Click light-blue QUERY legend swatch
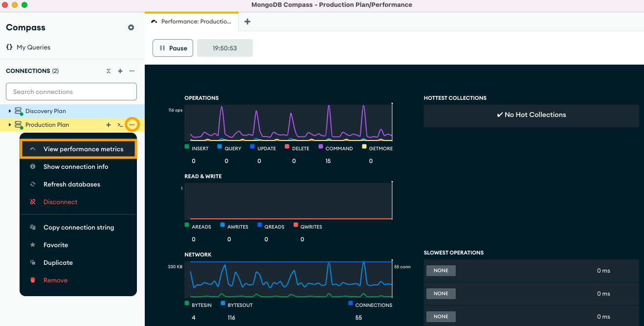 (x=220, y=146)
